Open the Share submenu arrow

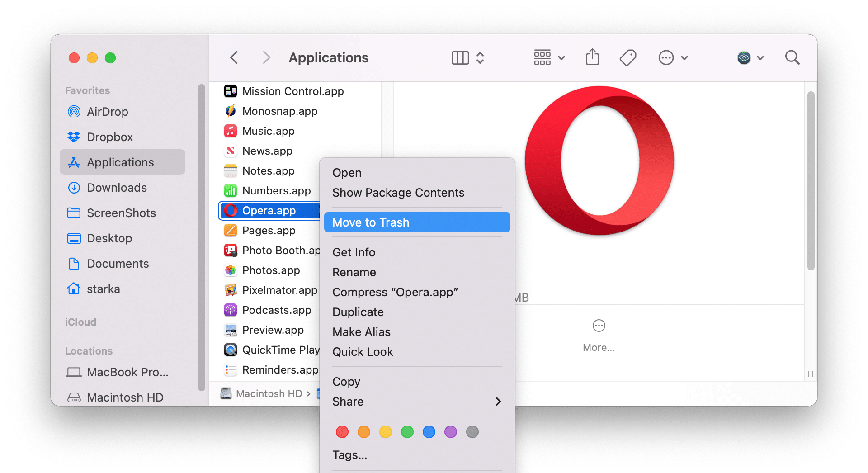[x=498, y=402]
